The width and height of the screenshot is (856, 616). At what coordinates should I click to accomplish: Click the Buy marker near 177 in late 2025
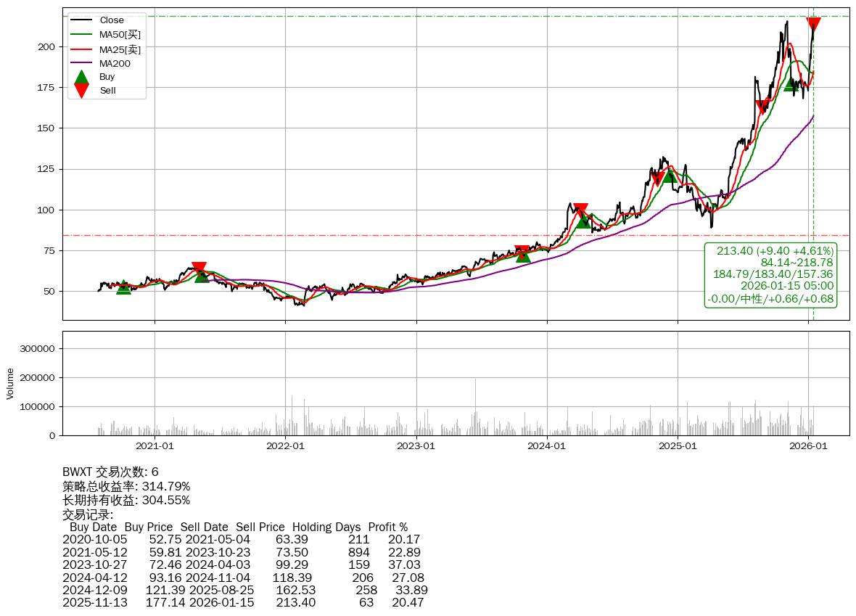click(x=791, y=83)
